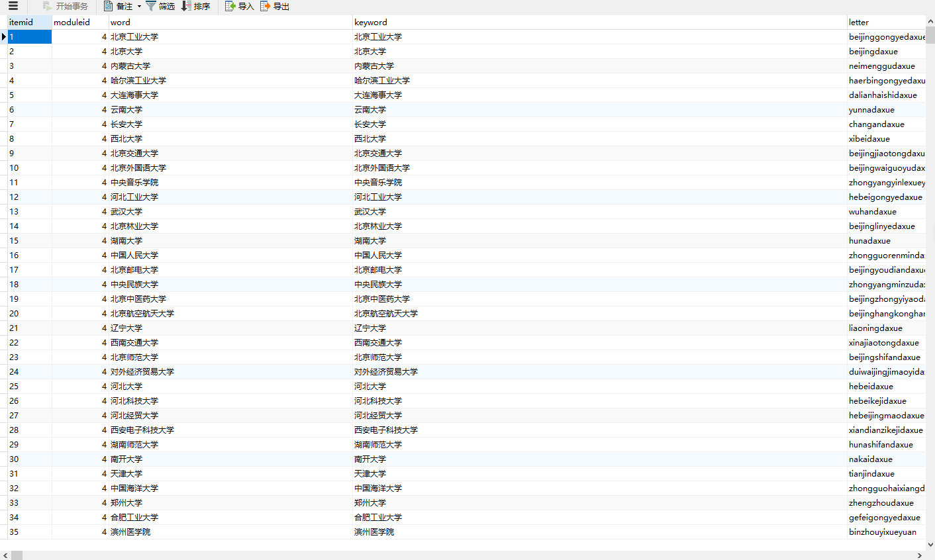Select letter cell yunnadaxue
This screenshot has width=935, height=560.
point(886,109)
